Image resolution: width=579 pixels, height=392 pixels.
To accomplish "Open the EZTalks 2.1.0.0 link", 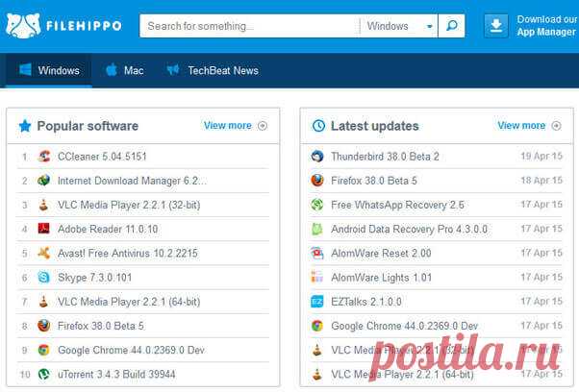I will [x=366, y=302].
